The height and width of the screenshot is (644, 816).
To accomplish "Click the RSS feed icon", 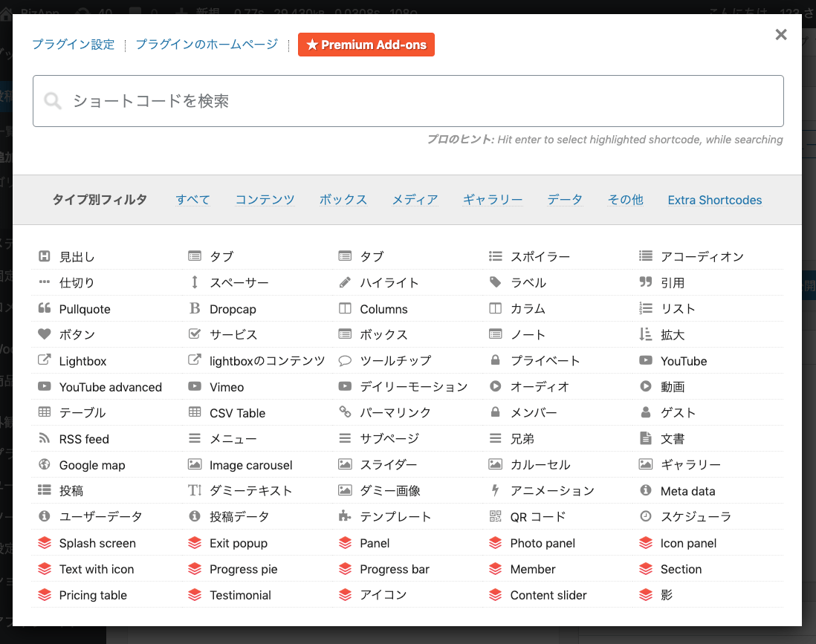I will (x=45, y=438).
